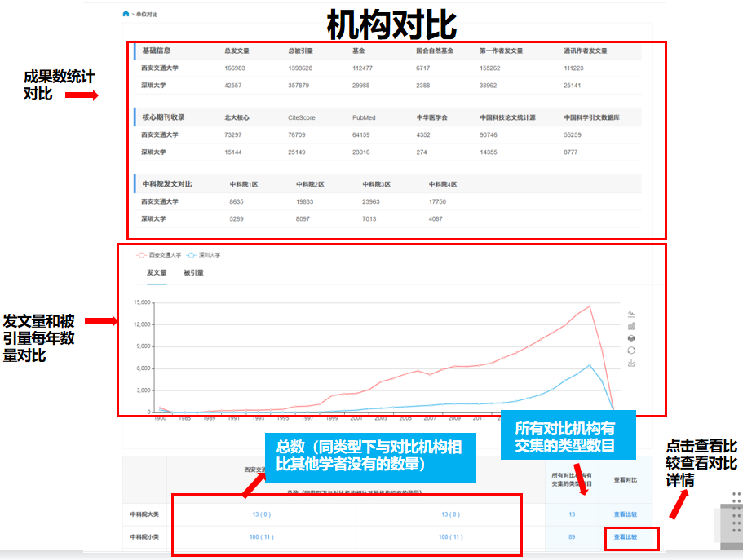Click 深圳大学 total publications 42557
This screenshot has height=560, width=743.
[233, 86]
